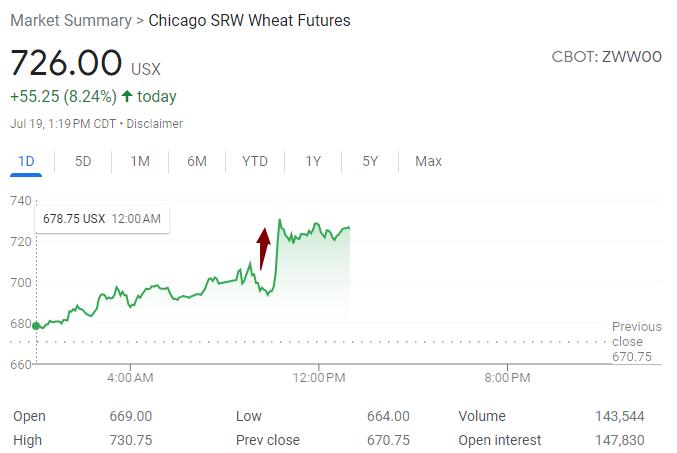Switch chart to 1Y view

(313, 162)
